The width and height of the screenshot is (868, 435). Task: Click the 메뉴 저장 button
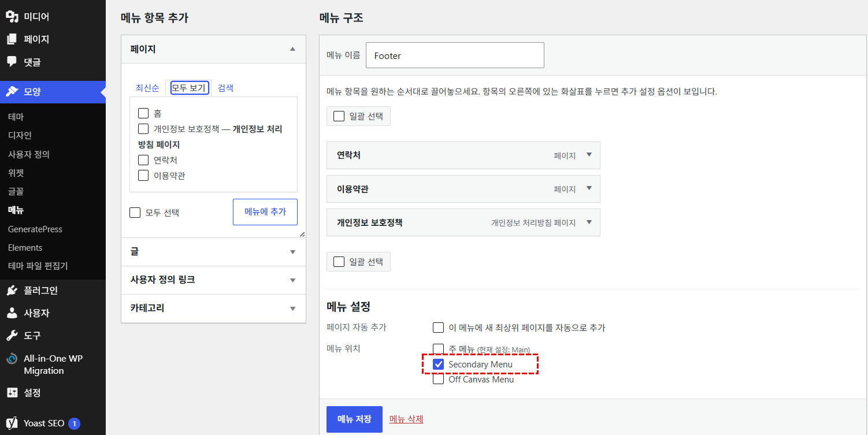[354, 419]
